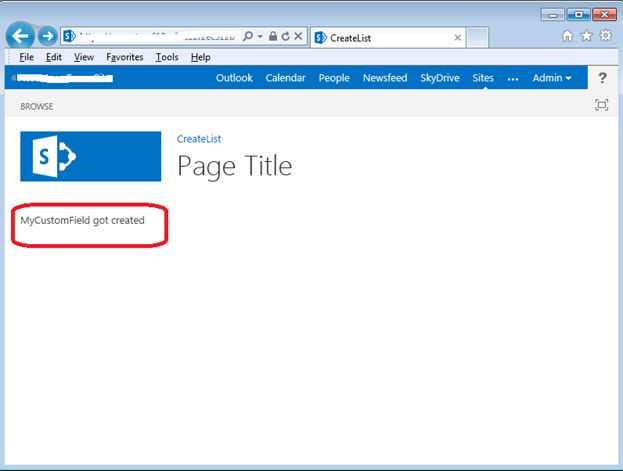623x471 pixels.
Task: Open SkyDrive in suite bar
Action: pos(440,78)
